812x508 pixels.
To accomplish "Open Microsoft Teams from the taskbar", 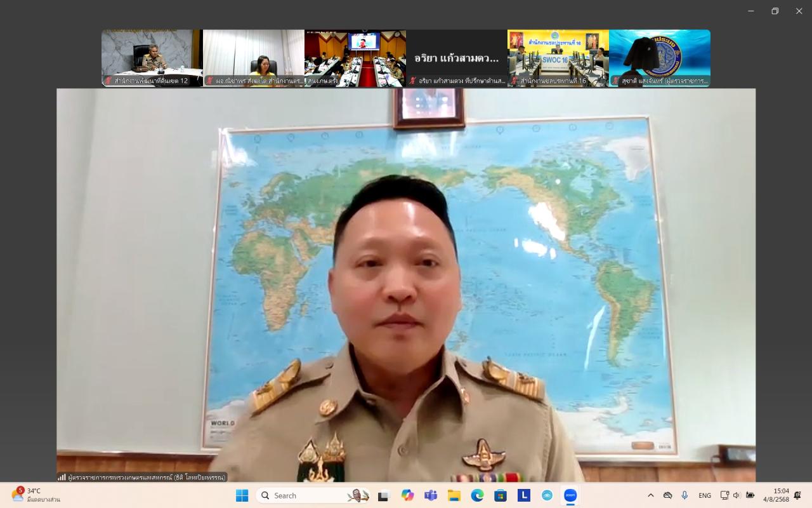I will [431, 495].
